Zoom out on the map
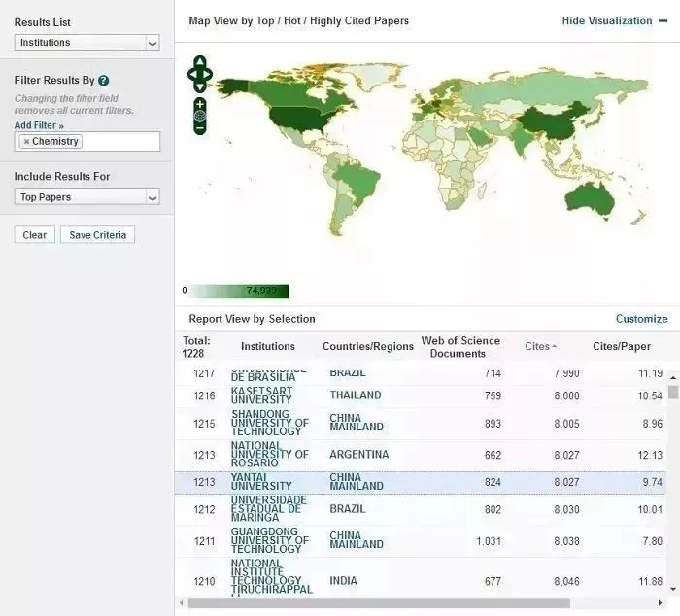680x616 pixels. (199, 126)
